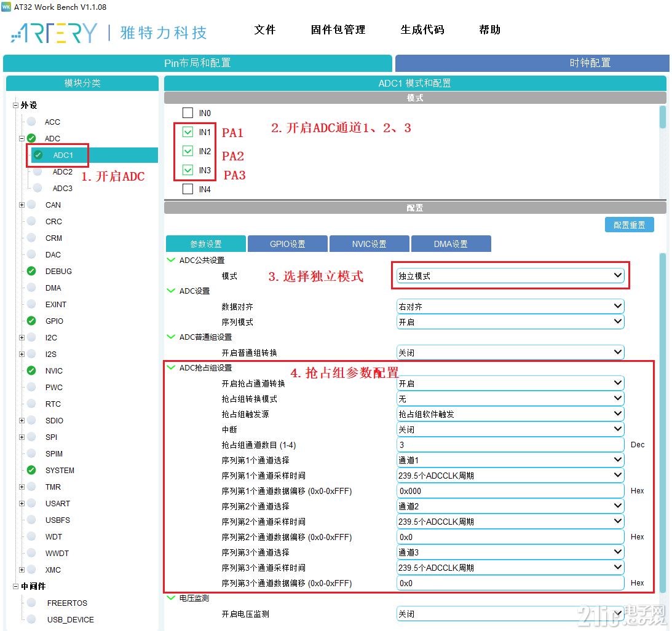Open the 帮助 menu
Image resolution: width=672 pixels, height=631 pixels.
coord(490,29)
